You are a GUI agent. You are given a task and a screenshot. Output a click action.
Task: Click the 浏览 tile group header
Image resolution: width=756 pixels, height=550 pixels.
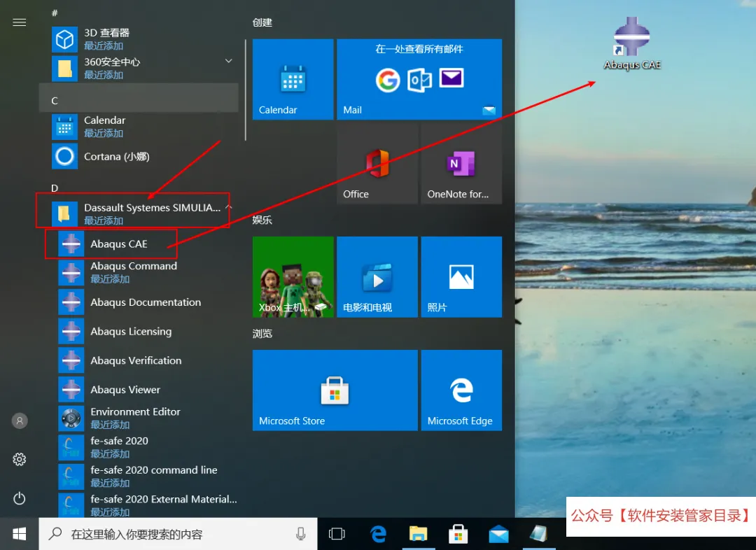point(262,334)
